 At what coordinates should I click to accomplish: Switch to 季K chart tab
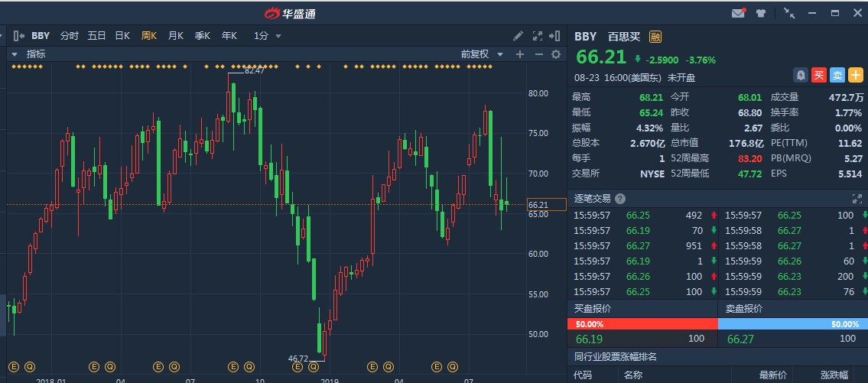tap(202, 36)
